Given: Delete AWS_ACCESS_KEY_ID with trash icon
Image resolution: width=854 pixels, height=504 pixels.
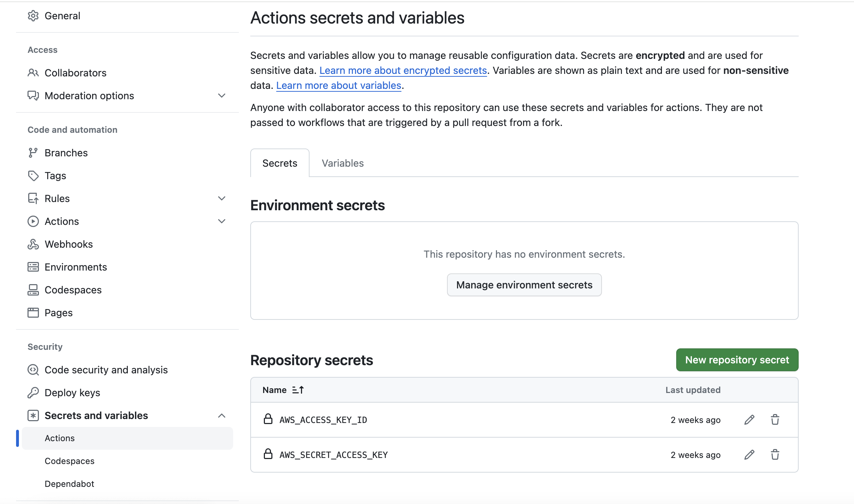Looking at the screenshot, I should 775,420.
